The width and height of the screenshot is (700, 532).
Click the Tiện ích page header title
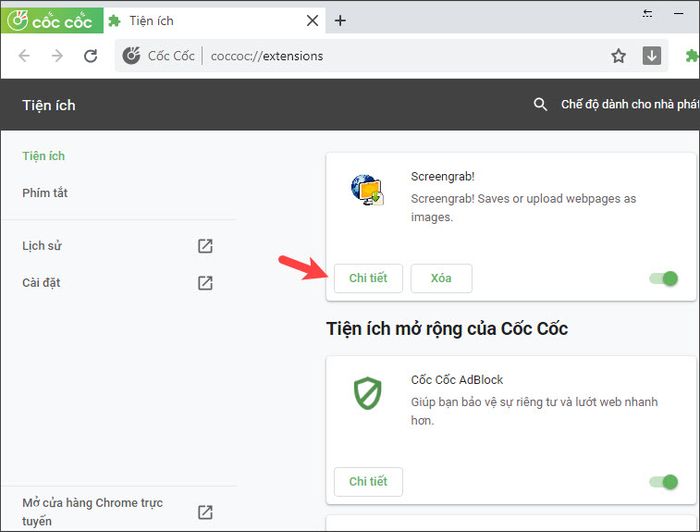coord(49,105)
